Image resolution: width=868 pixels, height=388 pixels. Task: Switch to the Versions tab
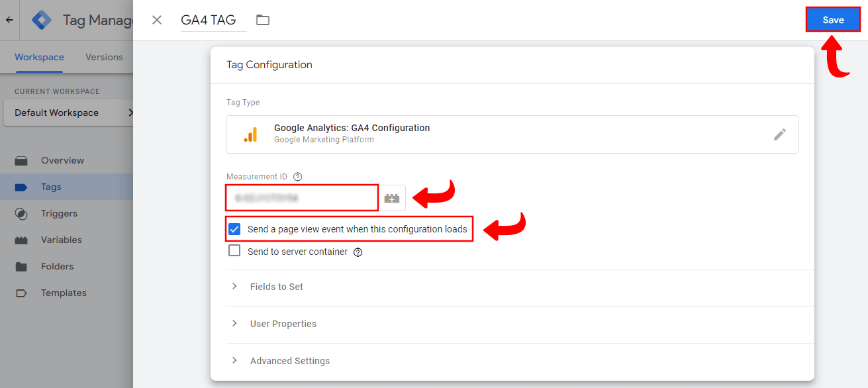coord(104,57)
